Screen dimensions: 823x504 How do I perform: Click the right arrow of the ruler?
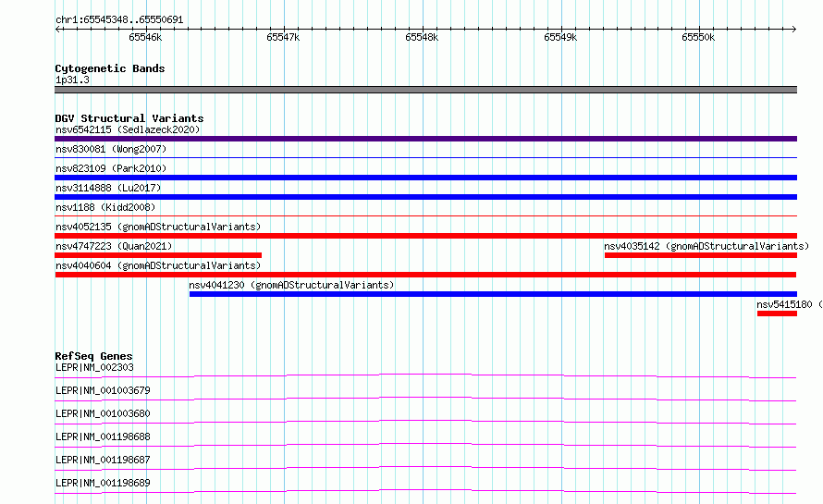pyautogui.click(x=794, y=30)
